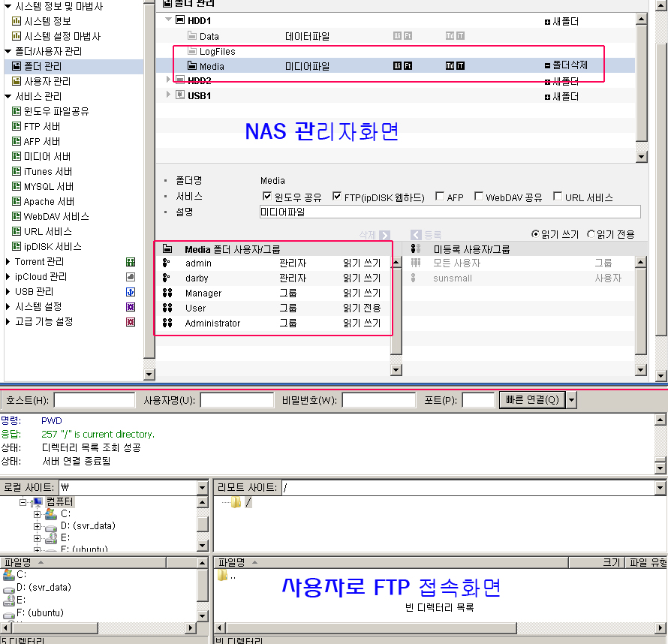This screenshot has width=668, height=644.
Task: Click the 설명 description text field
Action: [450, 212]
